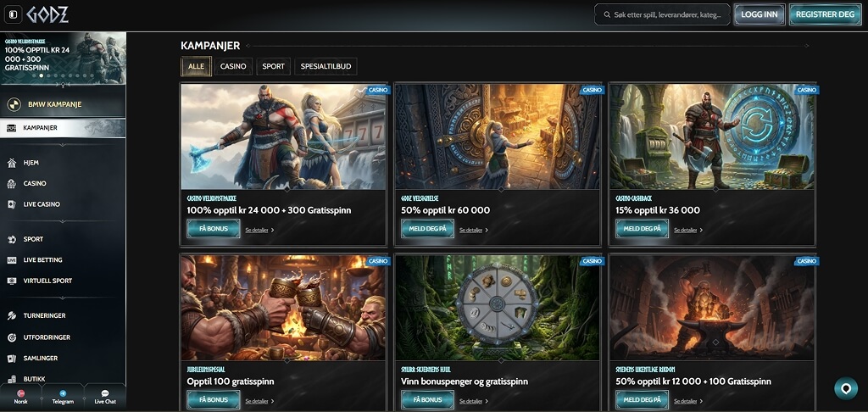Switch to the SPESIALTILBUD tab

pos(325,66)
